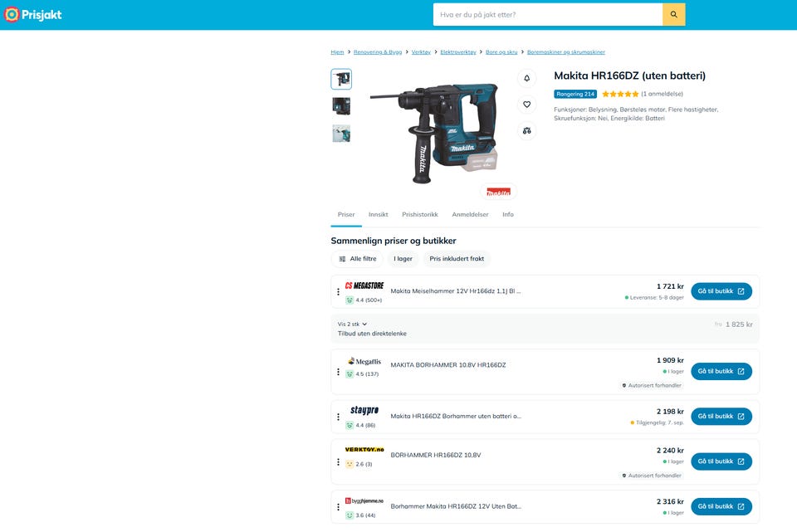The height and width of the screenshot is (532, 797).
Task: Open the Bore og skru breadcrumb
Action: tap(501, 51)
